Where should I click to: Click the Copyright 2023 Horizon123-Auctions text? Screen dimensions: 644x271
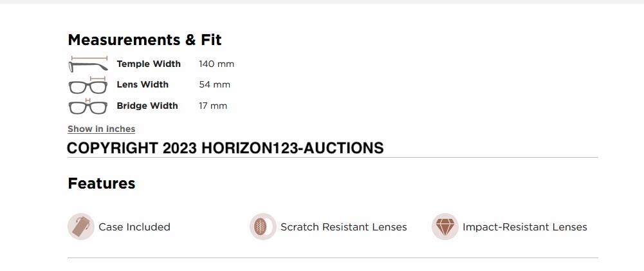(225, 148)
